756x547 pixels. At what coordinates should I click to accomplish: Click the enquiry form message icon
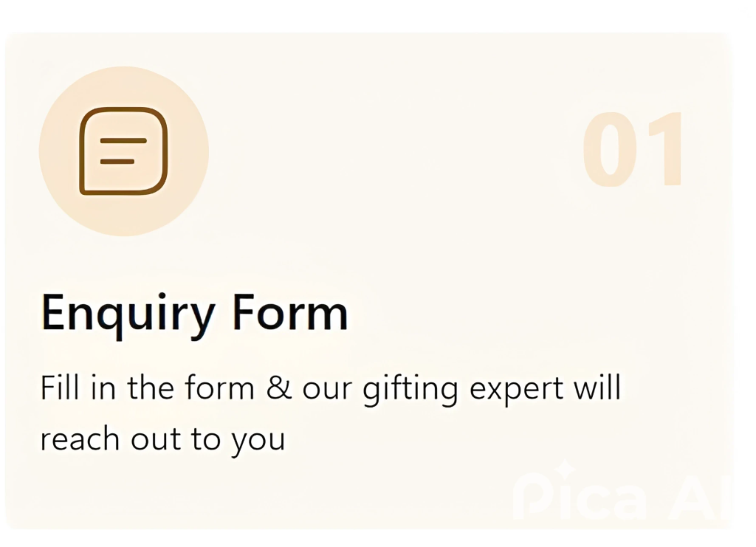coord(123,151)
